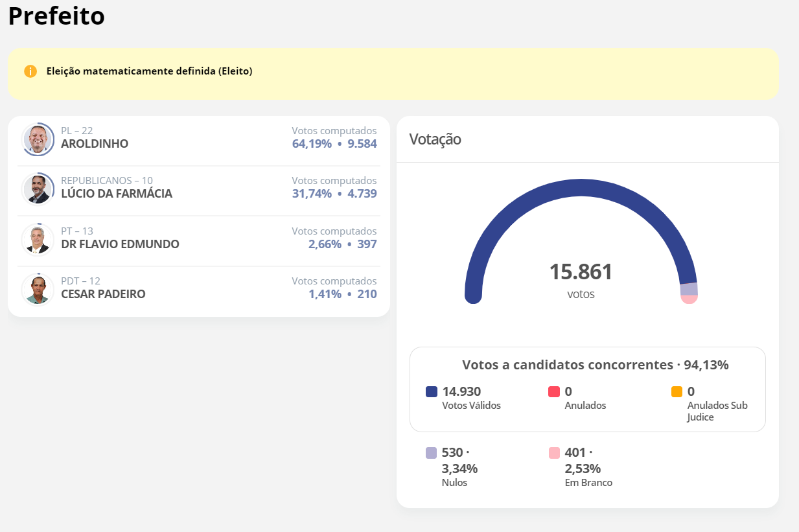Image resolution: width=799 pixels, height=532 pixels.
Task: Click the Em Branco label
Action: point(588,483)
